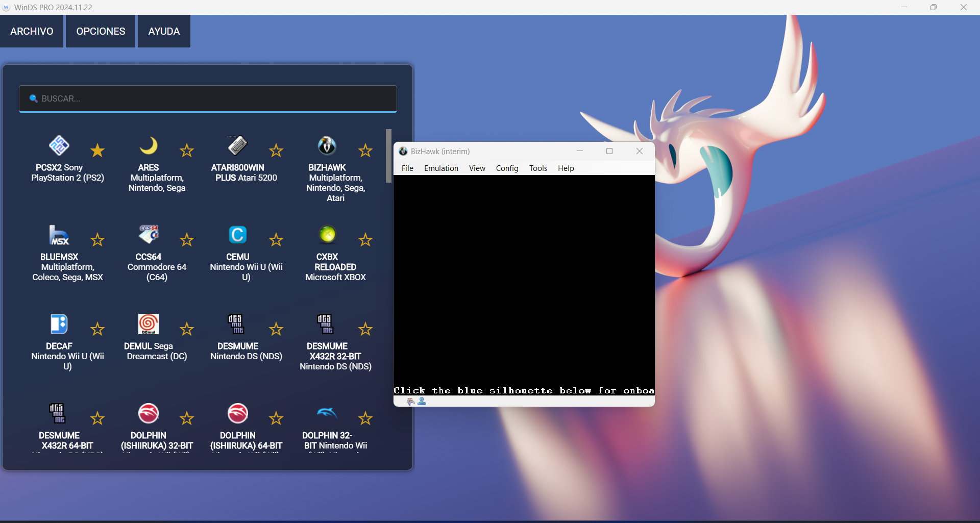Click the 'CXBX RELOADED Microsoft XBOX' label
The image size is (980, 523).
pos(335,267)
